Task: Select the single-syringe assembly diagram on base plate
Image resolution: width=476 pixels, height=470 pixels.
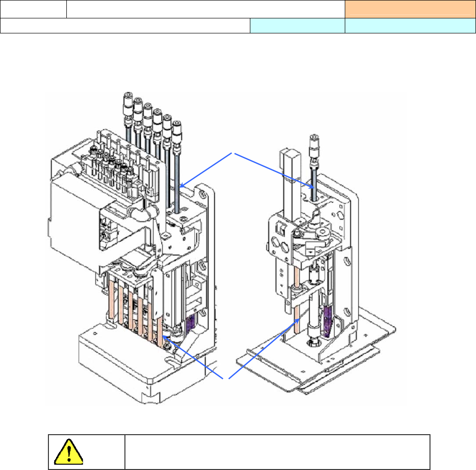Action: [316, 264]
